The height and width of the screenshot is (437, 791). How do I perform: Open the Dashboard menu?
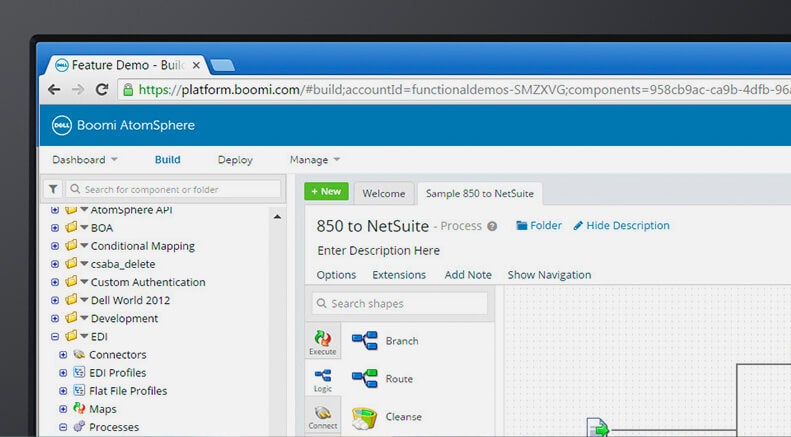tap(85, 160)
